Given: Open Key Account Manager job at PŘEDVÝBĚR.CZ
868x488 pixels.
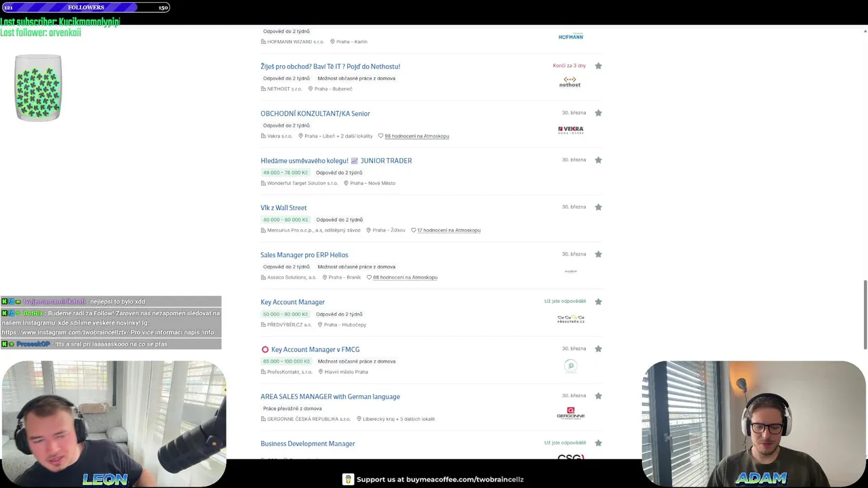Looking at the screenshot, I should [x=292, y=302].
